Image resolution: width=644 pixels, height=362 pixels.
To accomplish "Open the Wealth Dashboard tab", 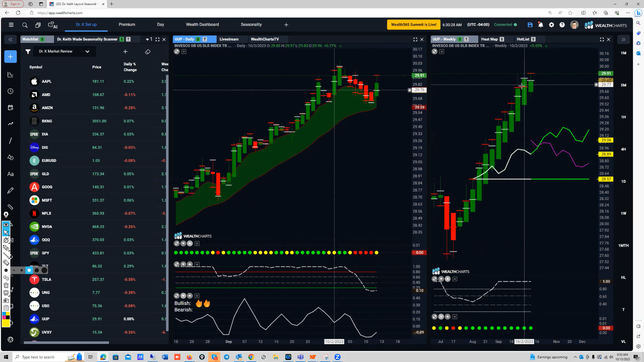I will click(202, 25).
